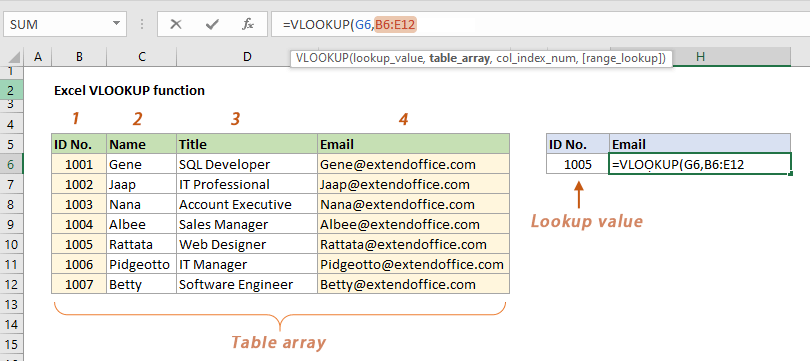Confirm the formula with the checkmark icon
810x361 pixels.
pyautogui.click(x=211, y=24)
